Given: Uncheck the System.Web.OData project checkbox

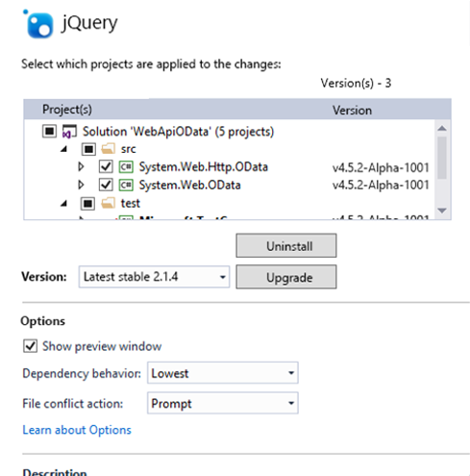Looking at the screenshot, I should (x=106, y=185).
